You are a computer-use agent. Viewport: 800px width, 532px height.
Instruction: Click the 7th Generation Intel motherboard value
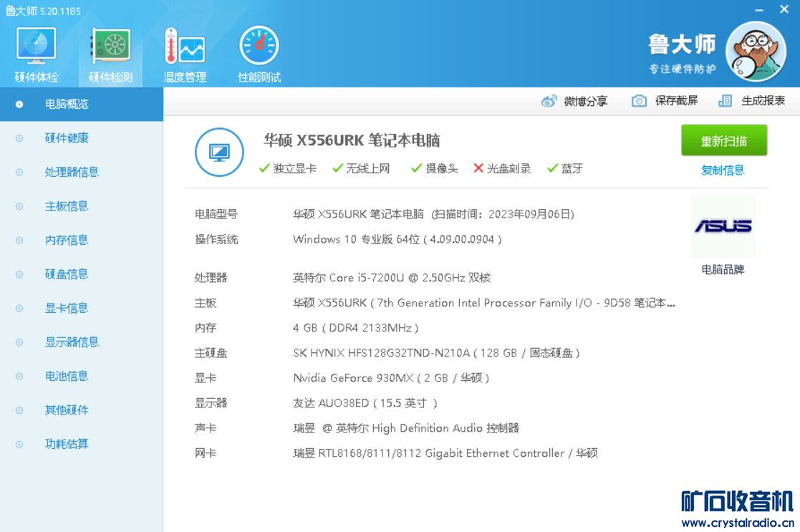coord(483,303)
